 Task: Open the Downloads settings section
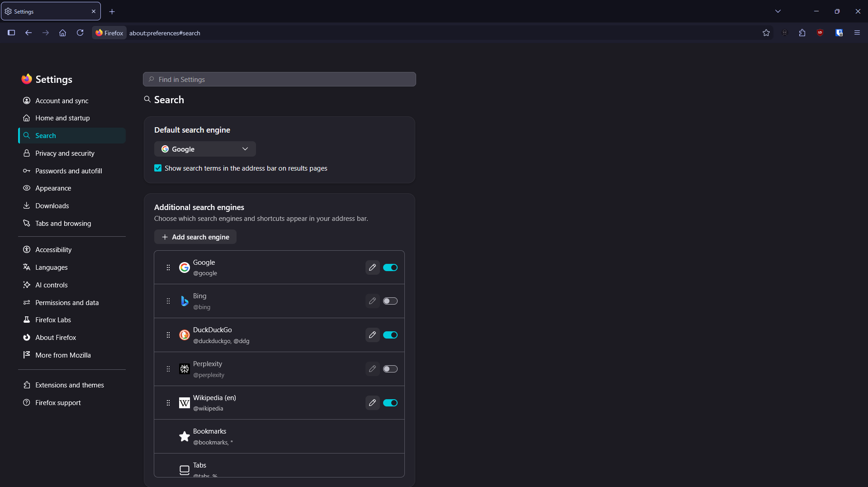(x=72, y=206)
